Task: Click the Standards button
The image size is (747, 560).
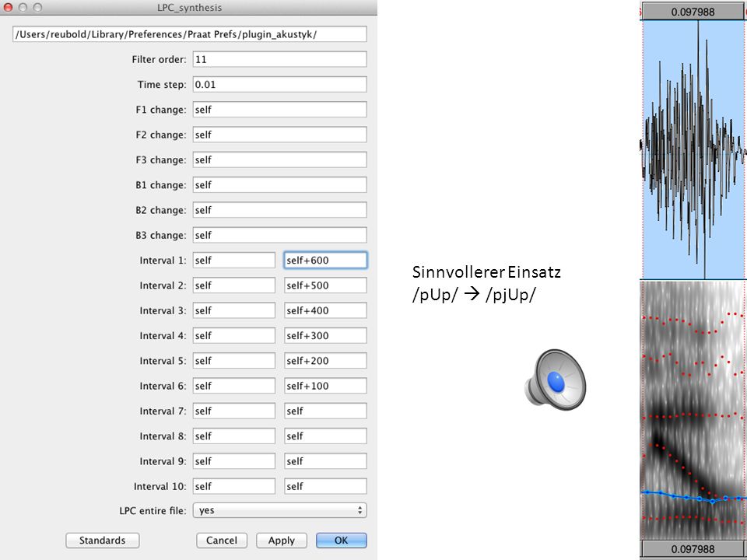Action: click(103, 541)
